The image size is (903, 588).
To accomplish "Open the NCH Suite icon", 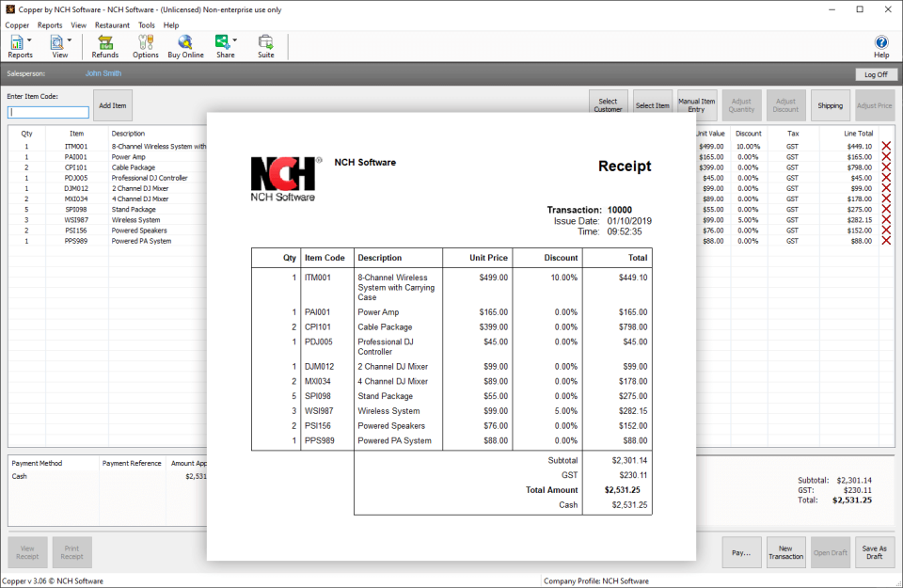I will click(x=265, y=46).
